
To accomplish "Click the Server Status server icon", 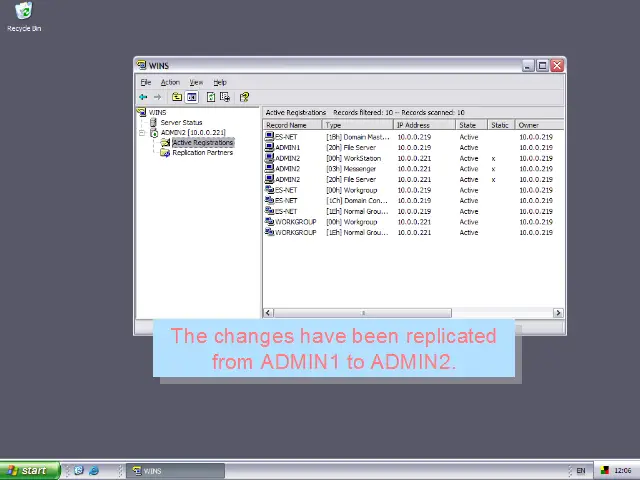I will point(153,122).
